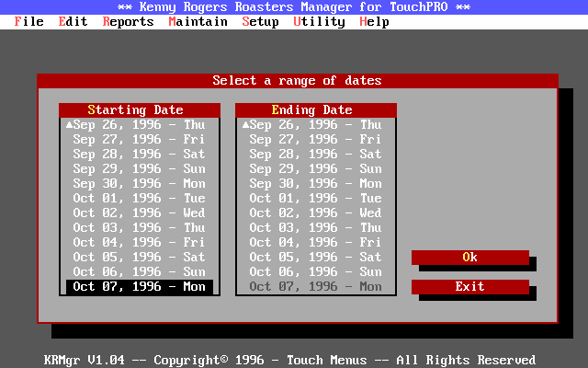Click scroll-up arrow in Starting Date list

(x=70, y=125)
